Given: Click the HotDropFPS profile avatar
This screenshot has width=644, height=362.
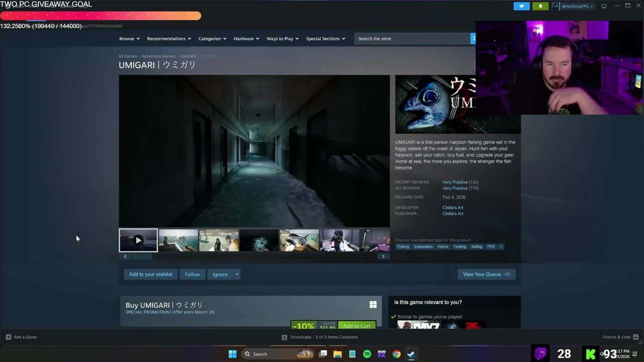Looking at the screenshot, I should pos(556,6).
